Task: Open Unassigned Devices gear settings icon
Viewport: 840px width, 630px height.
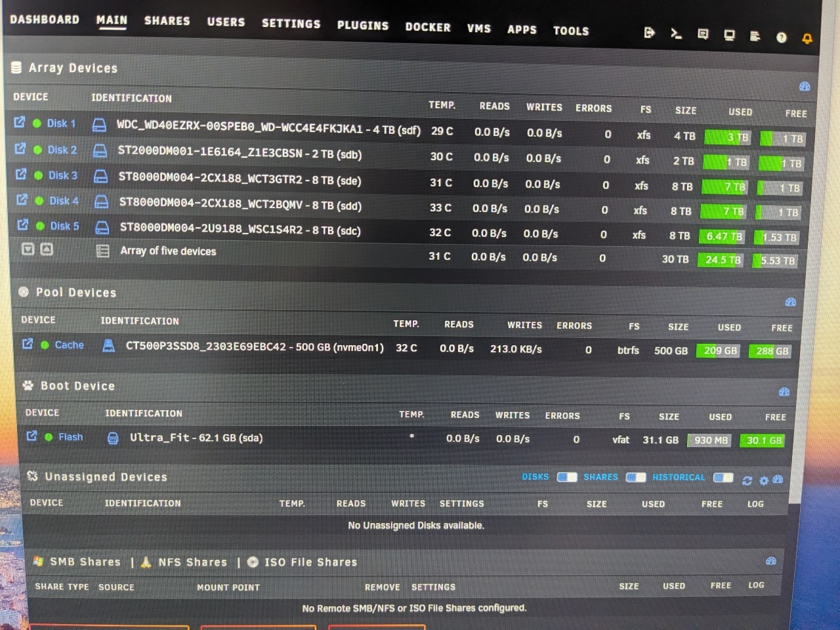Action: coord(763,480)
